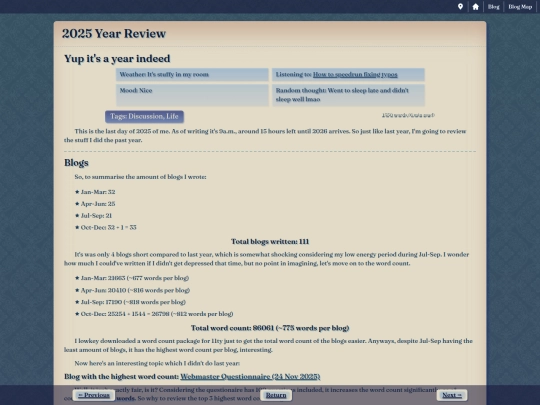Click the 'Apr-Jun: 25' list item
The width and height of the screenshot is (540, 405).
point(95,204)
